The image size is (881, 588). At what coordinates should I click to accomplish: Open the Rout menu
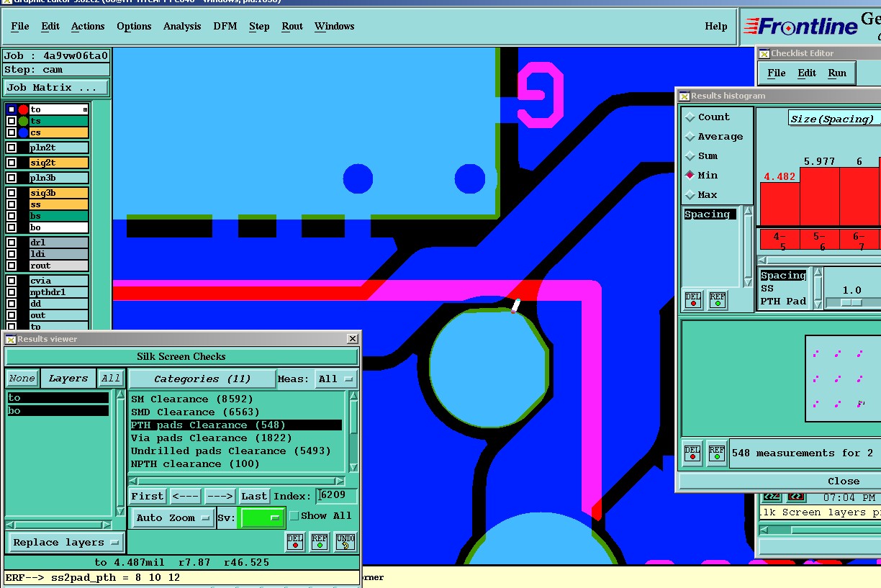click(x=292, y=26)
